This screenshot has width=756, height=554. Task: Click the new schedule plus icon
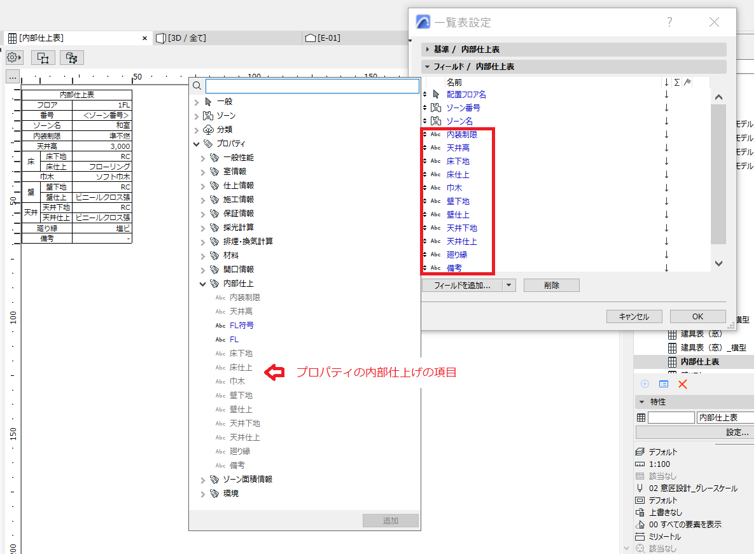[645, 384]
